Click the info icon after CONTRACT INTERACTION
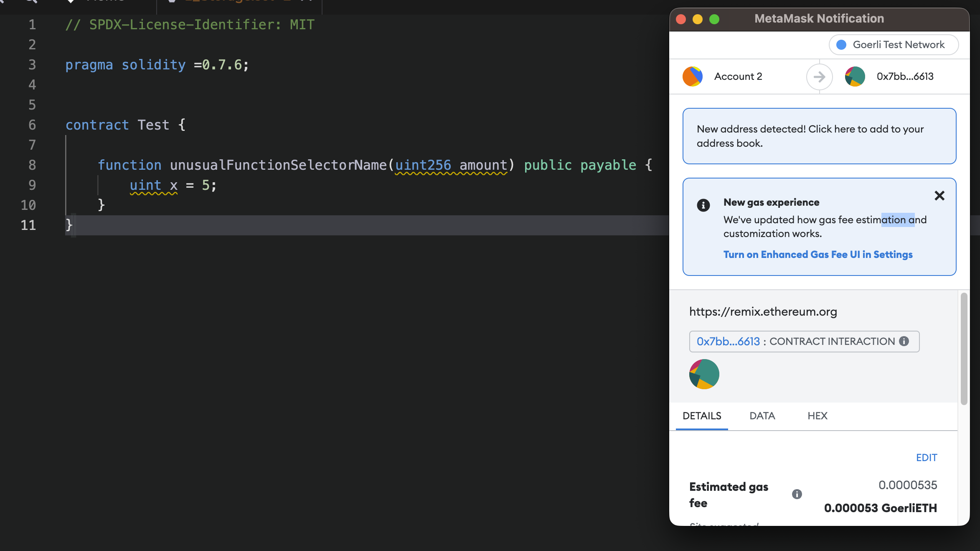Screen dimensions: 980x551 (904, 342)
